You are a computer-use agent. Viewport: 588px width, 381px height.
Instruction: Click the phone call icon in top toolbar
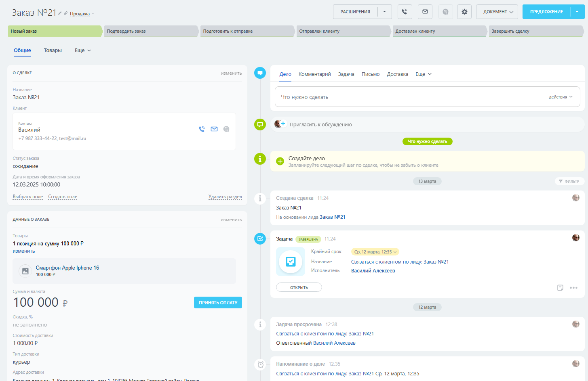[x=405, y=12]
